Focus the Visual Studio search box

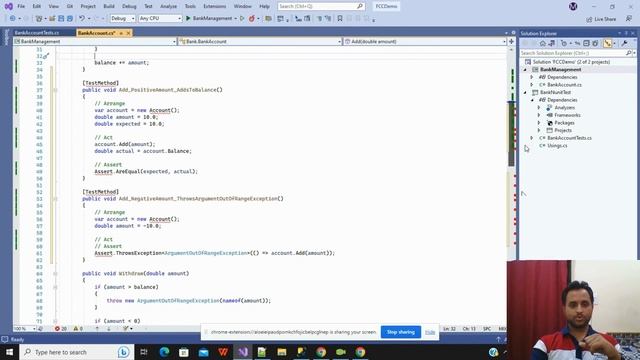(x=321, y=6)
